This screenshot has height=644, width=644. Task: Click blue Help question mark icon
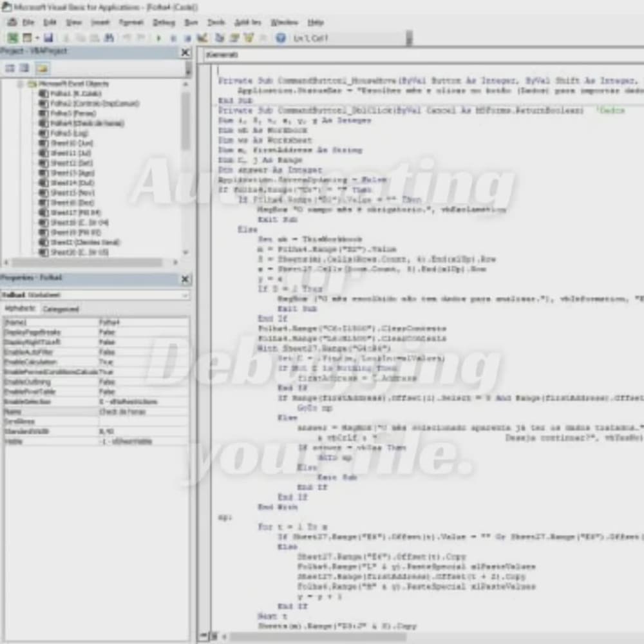click(x=281, y=38)
